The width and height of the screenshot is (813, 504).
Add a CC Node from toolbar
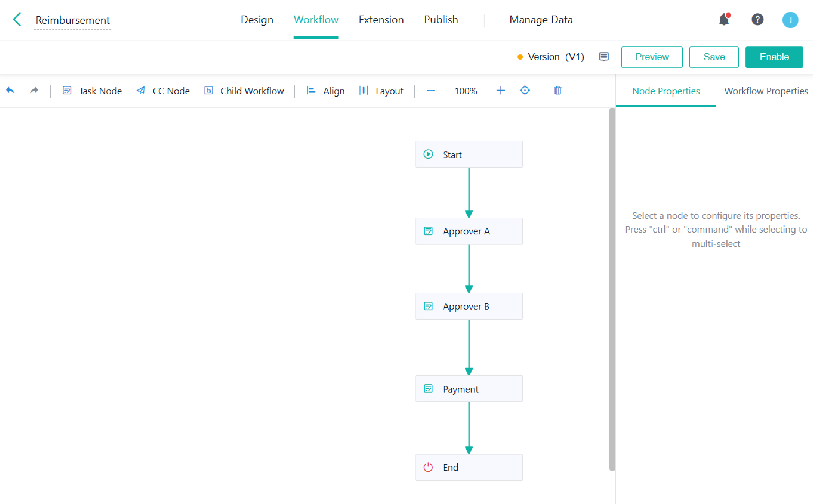[163, 91]
